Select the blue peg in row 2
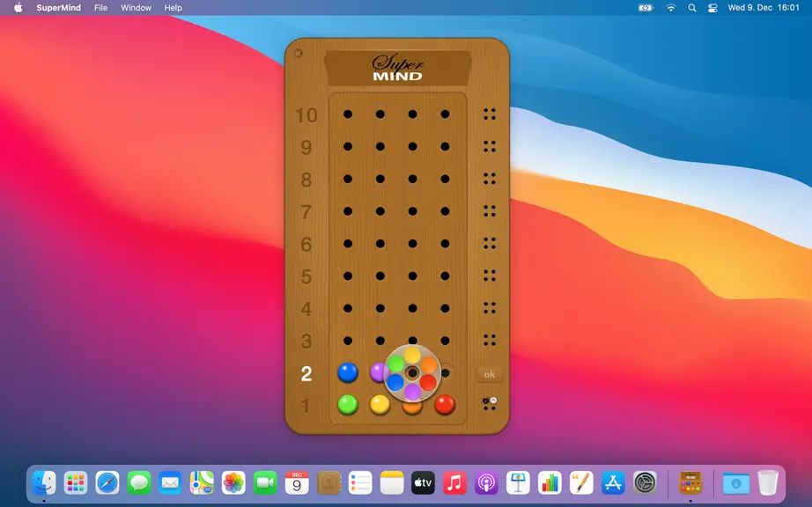 348,372
